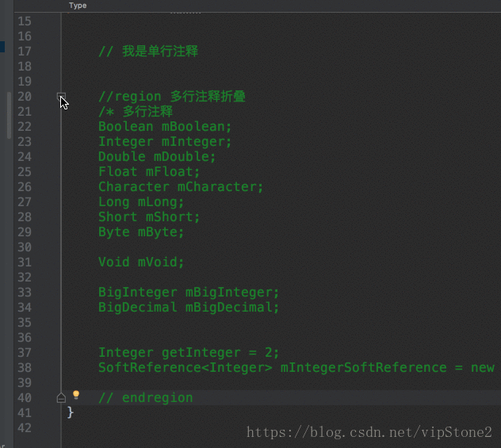Click the closing brace on line 41
Screen dimensions: 501x448
coord(71,412)
